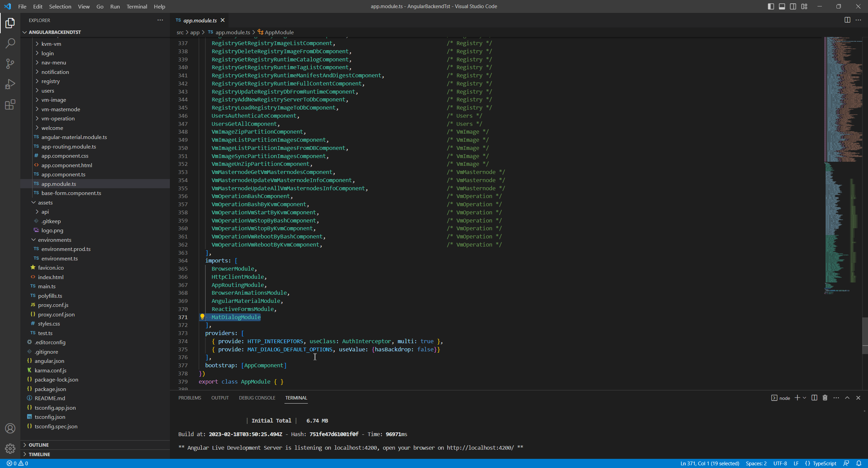
Task: Click the TypeScript language mode button
Action: [x=824, y=463]
